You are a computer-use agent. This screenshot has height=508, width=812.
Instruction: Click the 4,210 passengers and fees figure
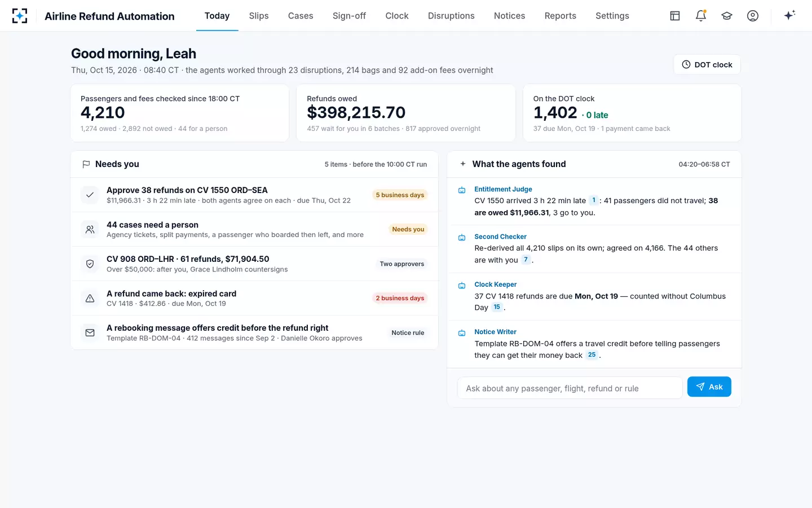pos(103,112)
